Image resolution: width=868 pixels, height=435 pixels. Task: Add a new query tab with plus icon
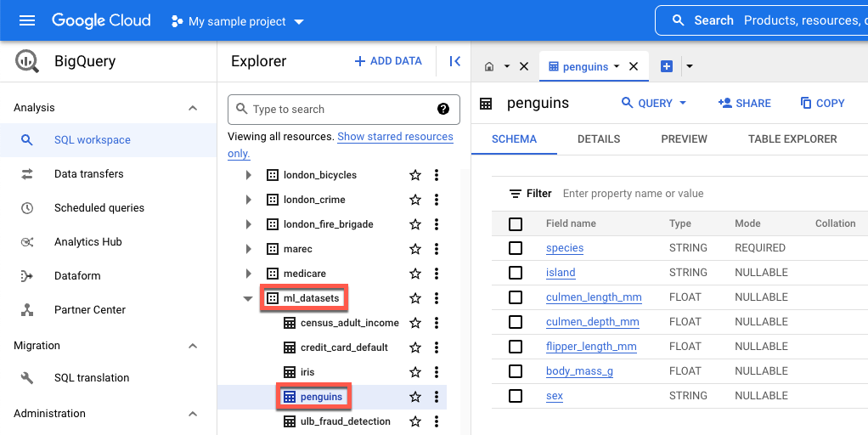pos(667,66)
